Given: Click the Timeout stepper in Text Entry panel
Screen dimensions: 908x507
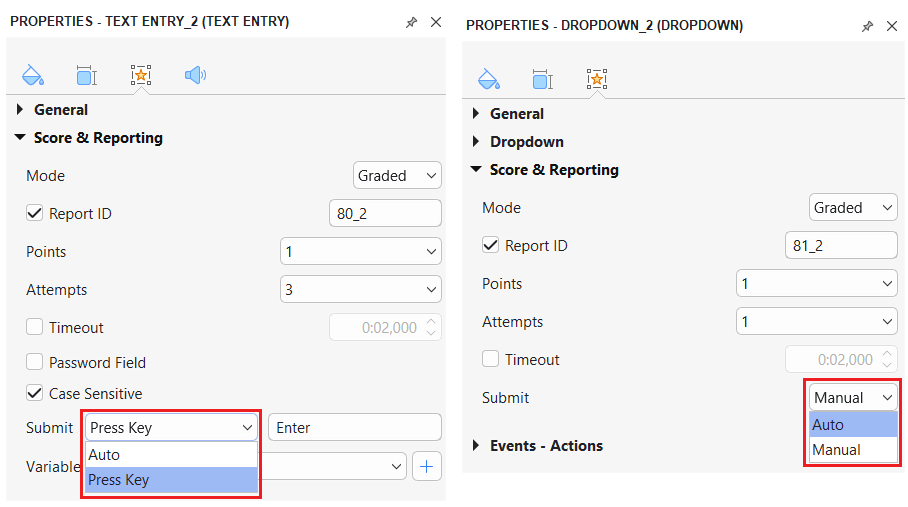Looking at the screenshot, I should [432, 328].
